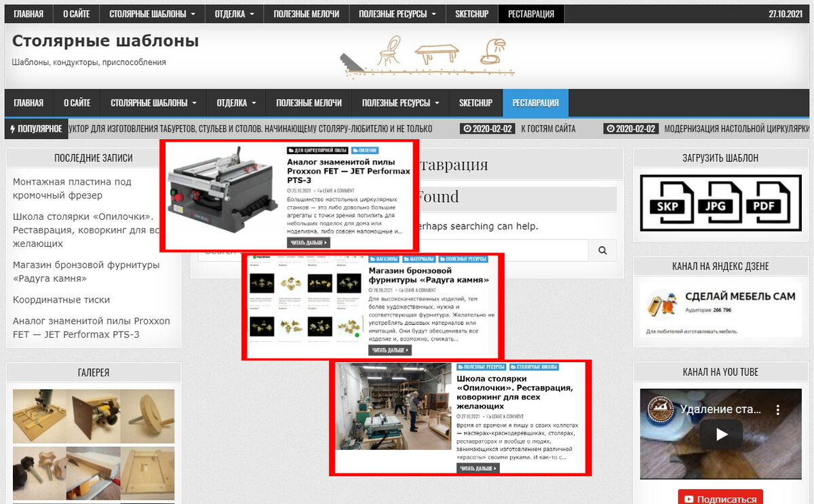This screenshot has height=504, width=814.
Task: Open the card headline Школа столярки «Опилочки»
Action: [x=515, y=392]
